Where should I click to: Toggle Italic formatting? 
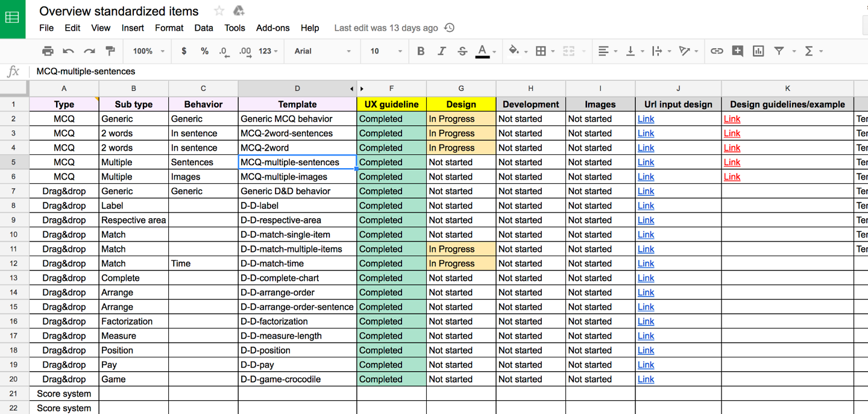(441, 51)
